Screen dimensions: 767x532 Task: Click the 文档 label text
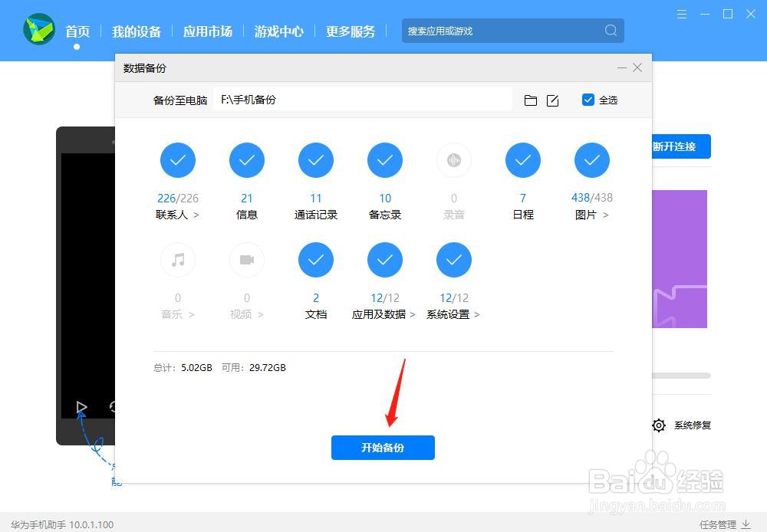(316, 314)
